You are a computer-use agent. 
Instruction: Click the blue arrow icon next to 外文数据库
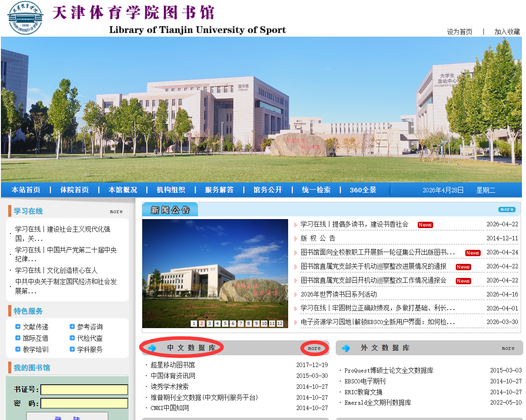(346, 348)
